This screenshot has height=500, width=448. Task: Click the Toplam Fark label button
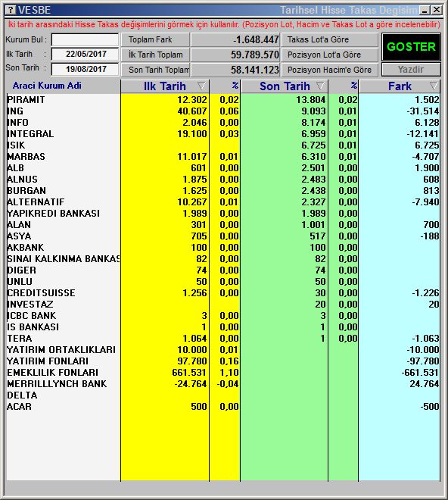click(x=155, y=39)
